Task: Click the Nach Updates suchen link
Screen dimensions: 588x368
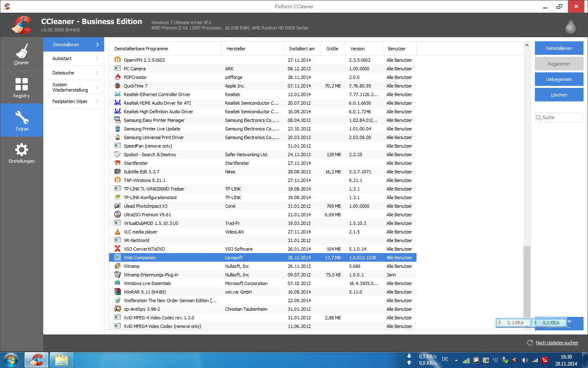Action: 557,343
